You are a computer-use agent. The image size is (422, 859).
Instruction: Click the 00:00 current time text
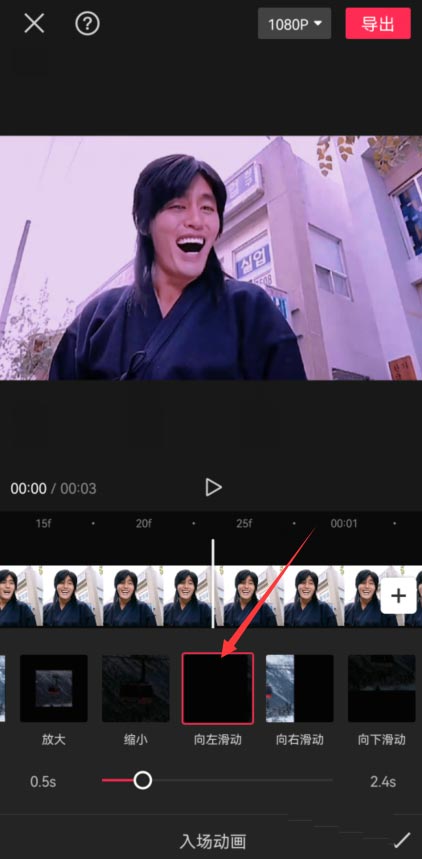[28, 488]
